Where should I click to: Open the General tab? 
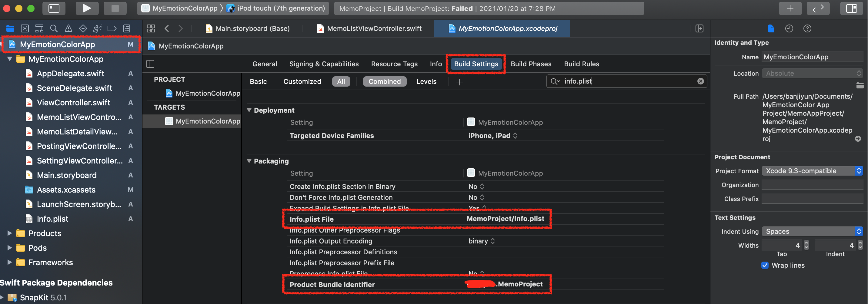pos(265,64)
